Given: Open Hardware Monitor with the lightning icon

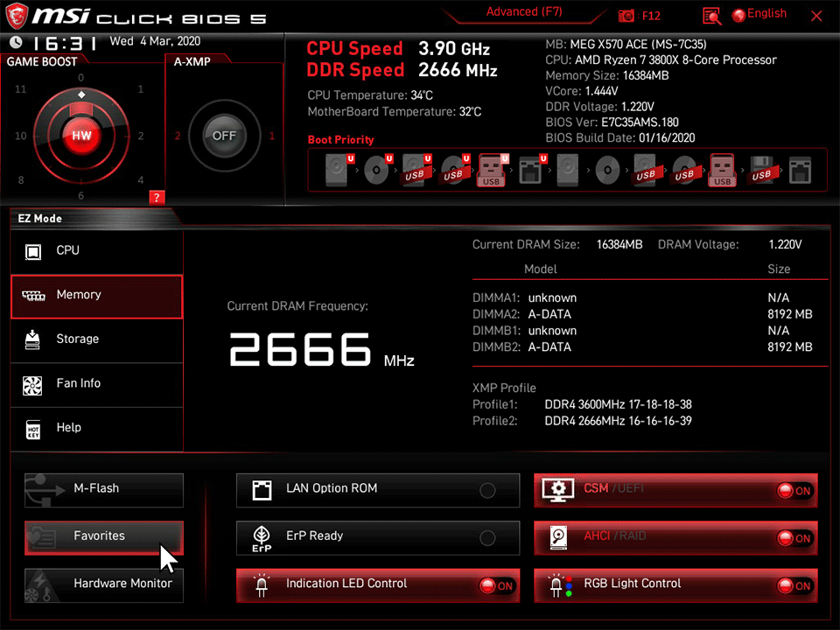Looking at the screenshot, I should coord(103,584).
